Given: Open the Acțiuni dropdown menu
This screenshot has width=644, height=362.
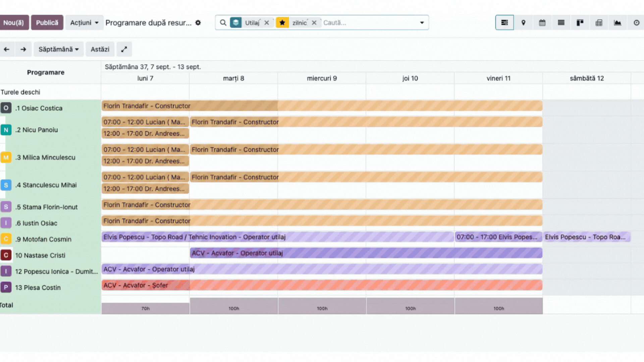Looking at the screenshot, I should pos(84,22).
